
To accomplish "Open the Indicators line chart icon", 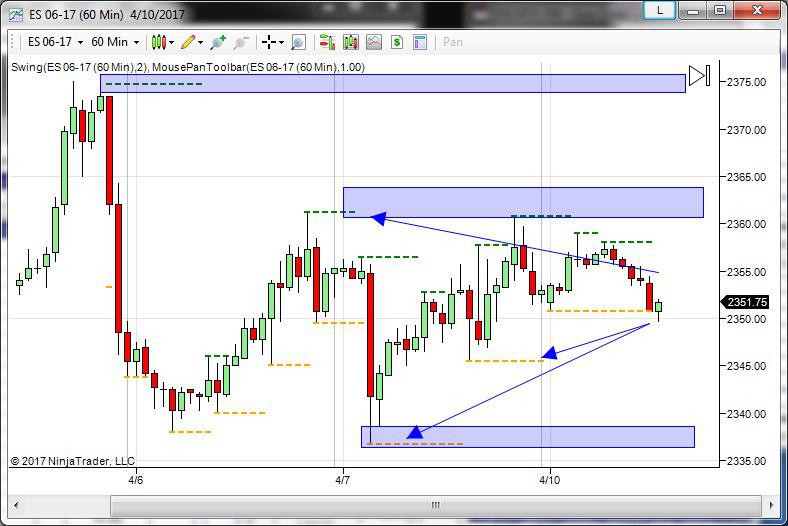I will point(374,42).
